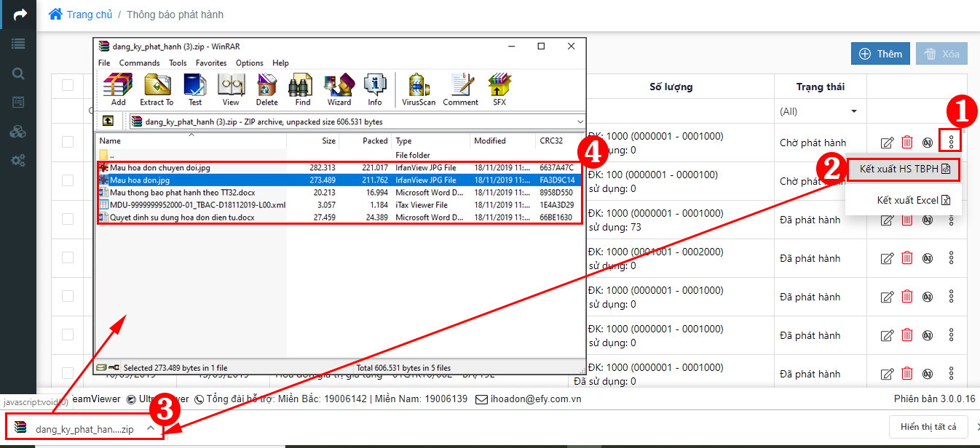Select the Mau hoa don chuyen doi.jpg file
Image resolution: width=980 pixels, height=448 pixels.
pyautogui.click(x=159, y=167)
